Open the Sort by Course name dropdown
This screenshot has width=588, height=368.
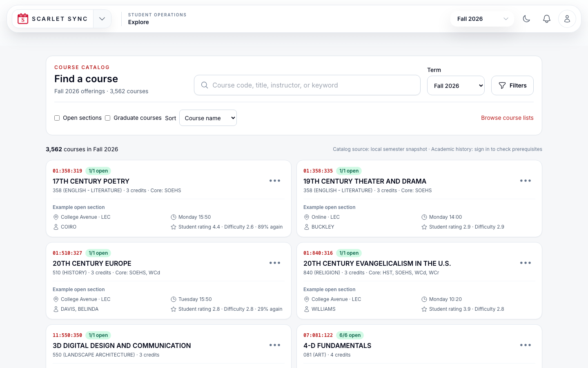click(208, 118)
